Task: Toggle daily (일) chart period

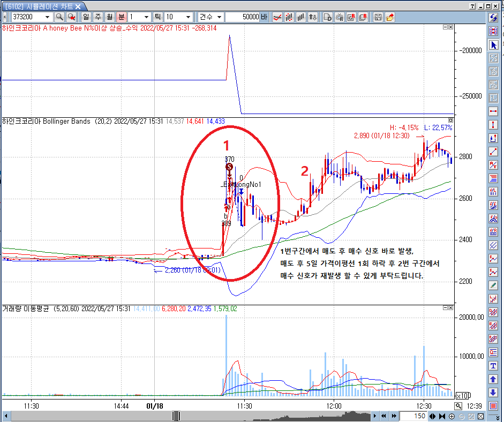Action: pos(86,17)
